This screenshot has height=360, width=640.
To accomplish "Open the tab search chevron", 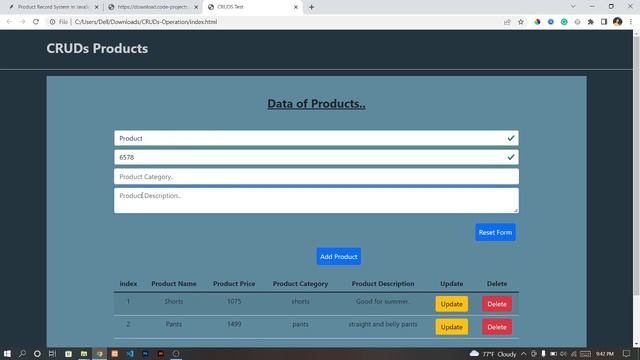I will point(573,7).
